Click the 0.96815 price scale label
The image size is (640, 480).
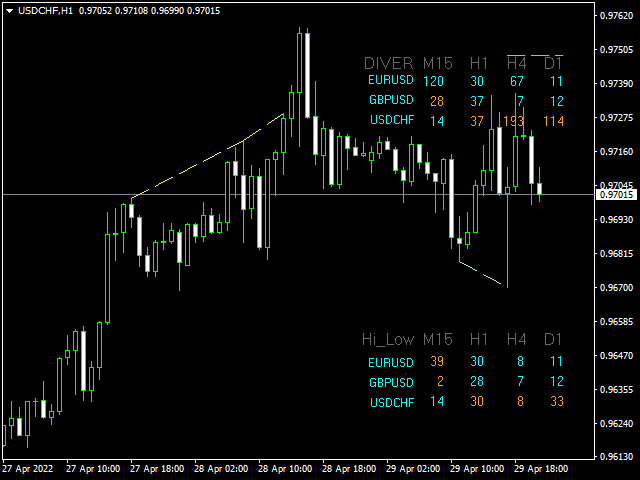tap(617, 253)
